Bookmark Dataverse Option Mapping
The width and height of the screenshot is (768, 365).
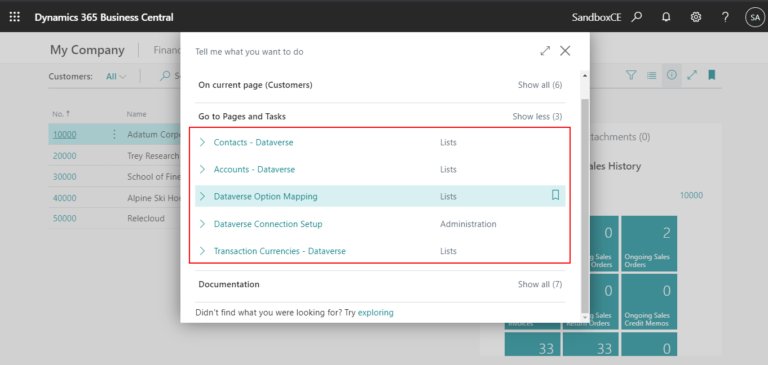click(555, 195)
